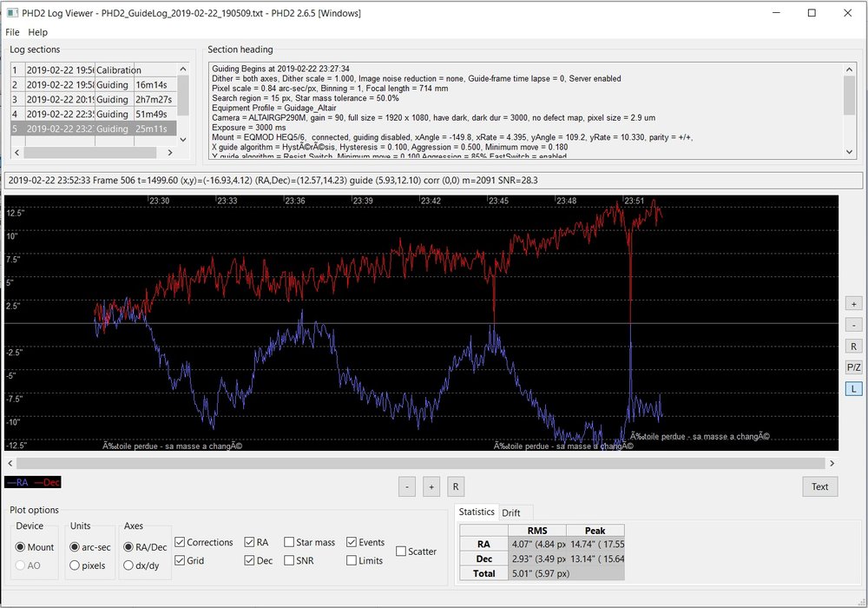Image resolution: width=868 pixels, height=608 pixels.
Task: Select the Guiding 16m14s log section
Action: point(94,85)
